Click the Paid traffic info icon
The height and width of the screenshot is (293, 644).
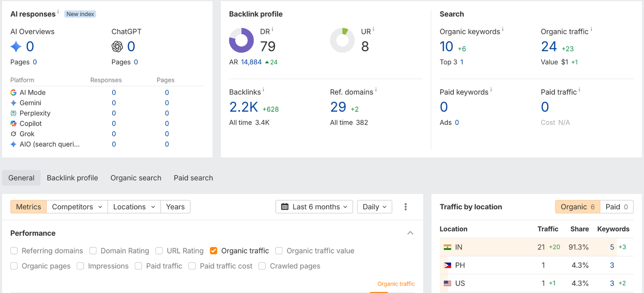pyautogui.click(x=579, y=90)
